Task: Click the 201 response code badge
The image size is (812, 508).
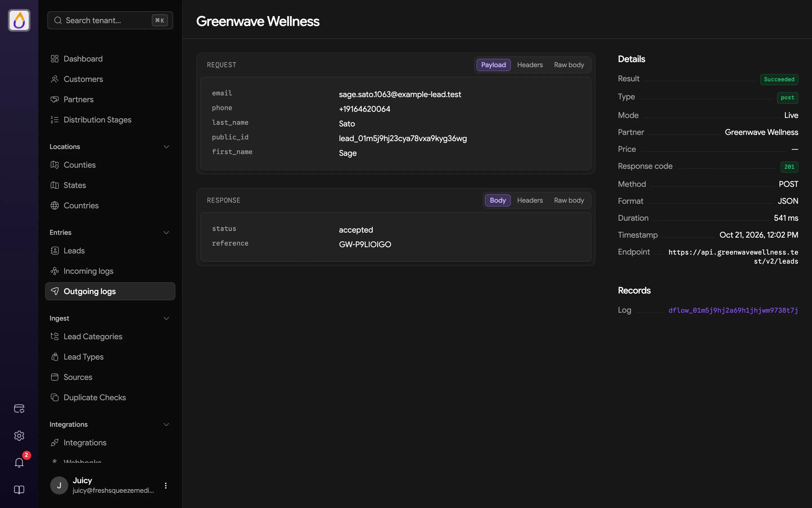Action: click(789, 167)
